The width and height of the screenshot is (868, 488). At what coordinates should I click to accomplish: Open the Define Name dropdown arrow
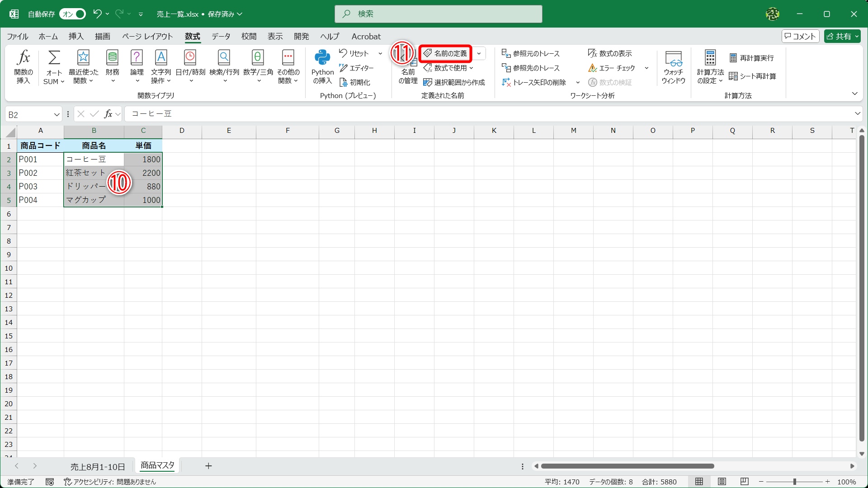pos(479,53)
